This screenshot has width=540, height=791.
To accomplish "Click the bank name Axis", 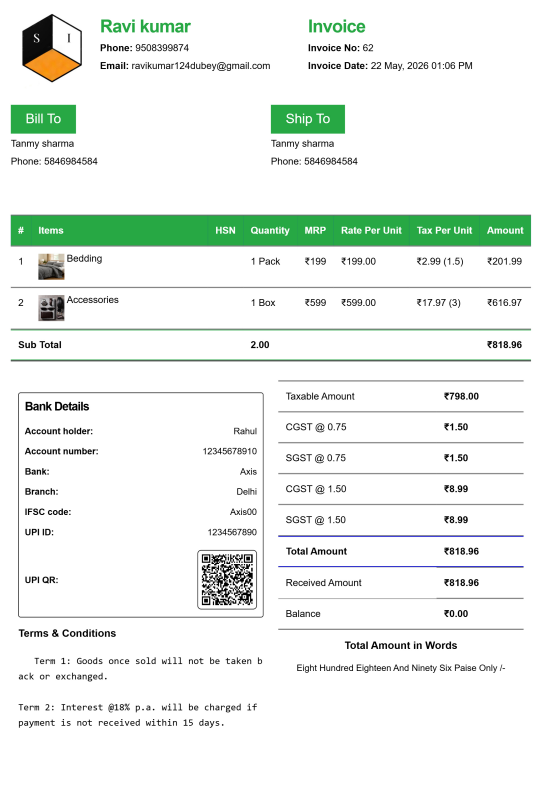I will click(248, 472).
